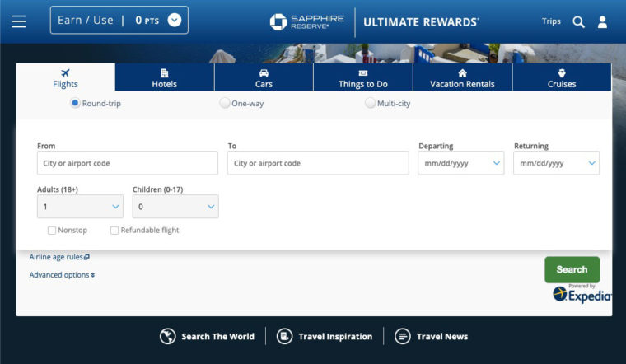Open the Adults (18+) dropdown

point(80,207)
